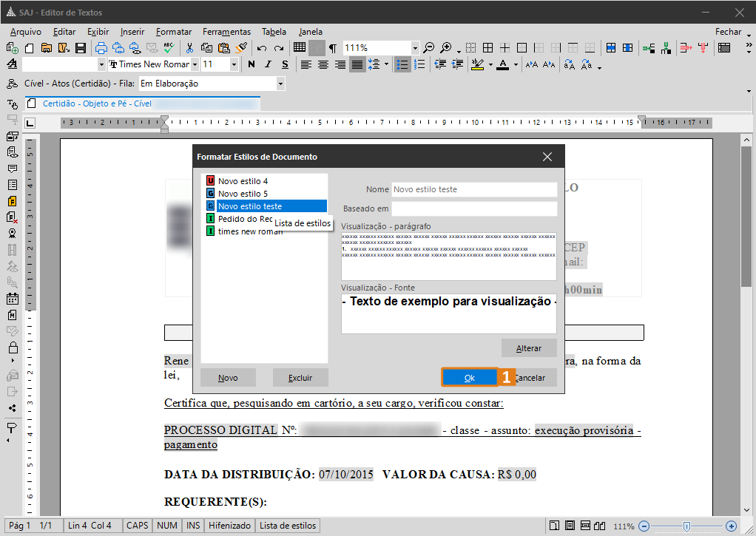Click the zoom slider minus button

(644, 526)
